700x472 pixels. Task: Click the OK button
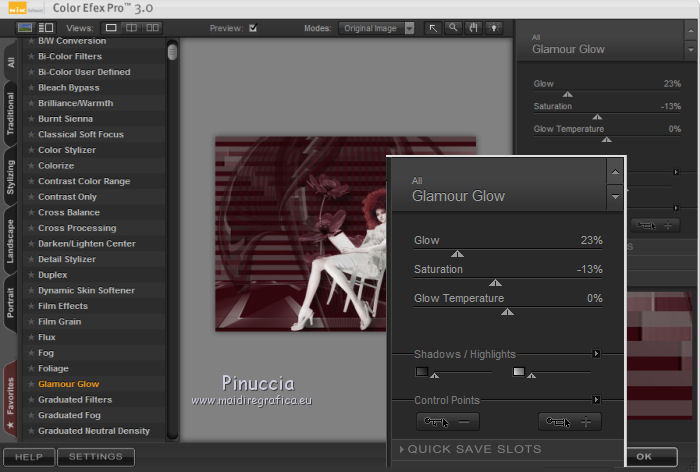(651, 457)
